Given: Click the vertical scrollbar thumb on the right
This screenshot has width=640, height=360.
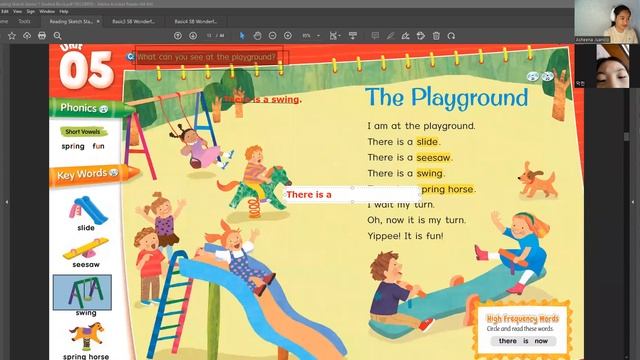Looking at the screenshot, I should click(627, 136).
